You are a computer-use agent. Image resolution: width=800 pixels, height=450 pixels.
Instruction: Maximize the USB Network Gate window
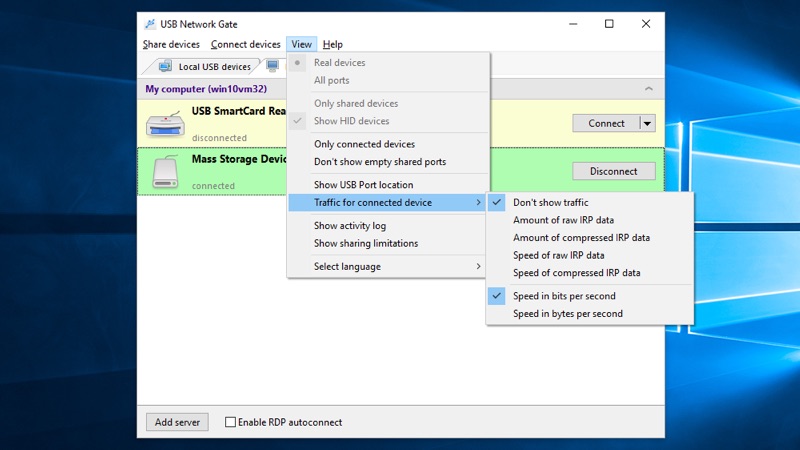[609, 24]
